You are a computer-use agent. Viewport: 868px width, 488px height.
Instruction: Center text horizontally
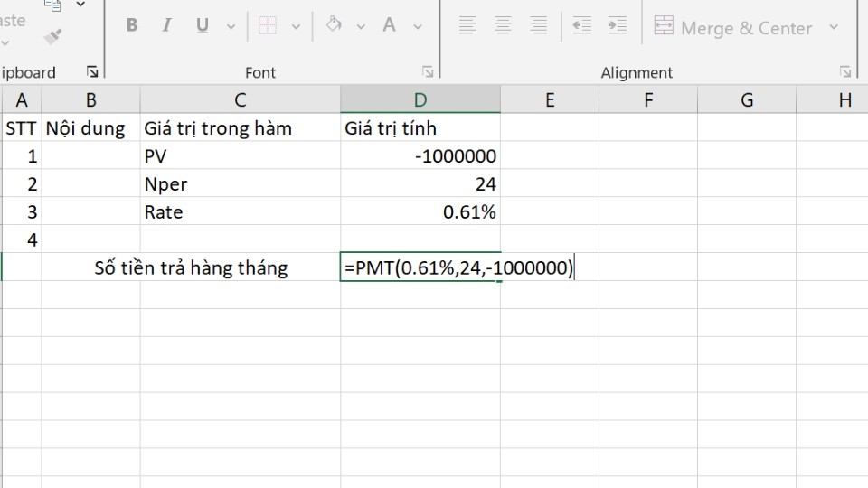(x=503, y=25)
